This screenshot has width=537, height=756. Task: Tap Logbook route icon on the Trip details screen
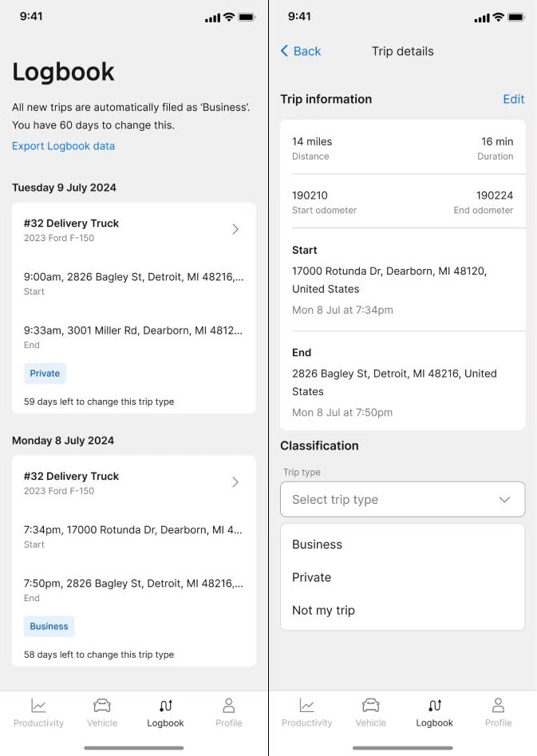(435, 706)
